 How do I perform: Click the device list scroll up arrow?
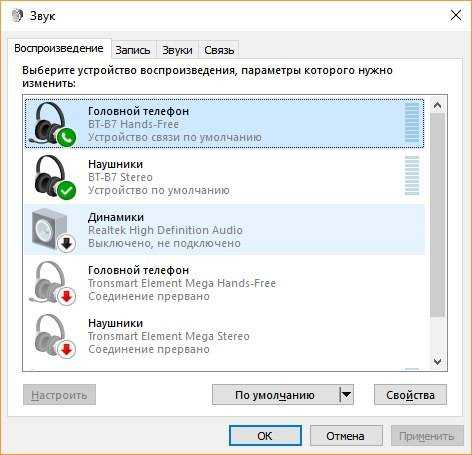tap(437, 106)
